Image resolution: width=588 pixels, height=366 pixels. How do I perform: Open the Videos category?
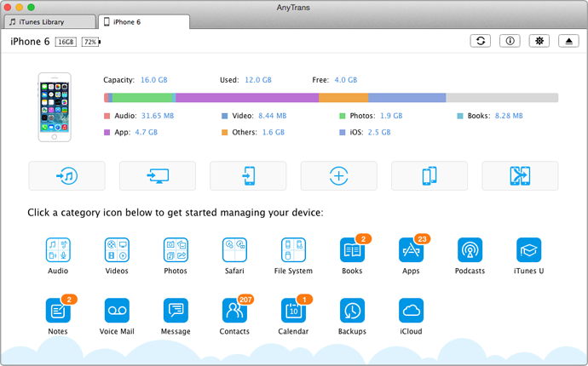pyautogui.click(x=117, y=250)
